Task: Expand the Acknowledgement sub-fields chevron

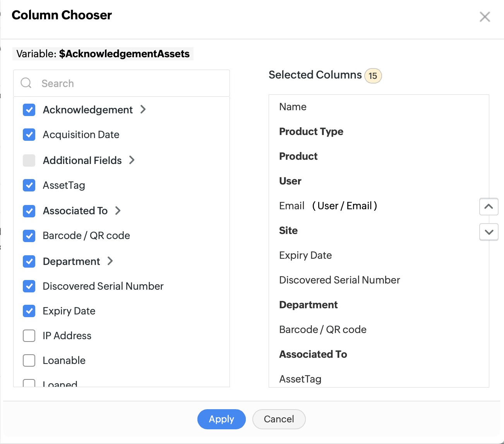Action: point(143,109)
